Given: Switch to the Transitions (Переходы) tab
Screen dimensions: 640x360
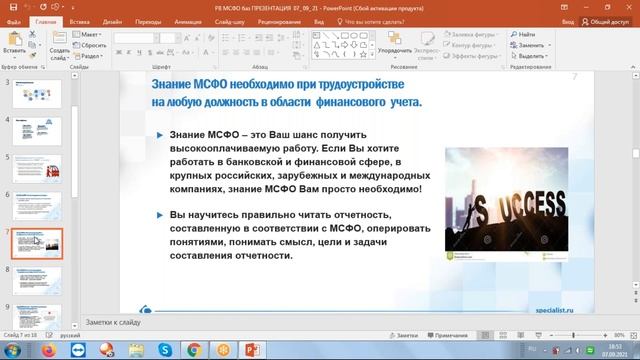Looking at the screenshot, I should click(148, 22).
